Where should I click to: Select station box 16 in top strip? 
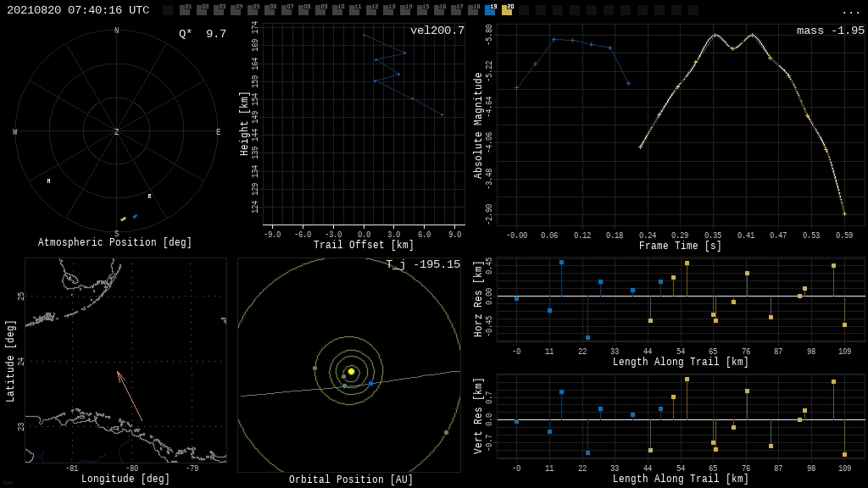point(439,9)
